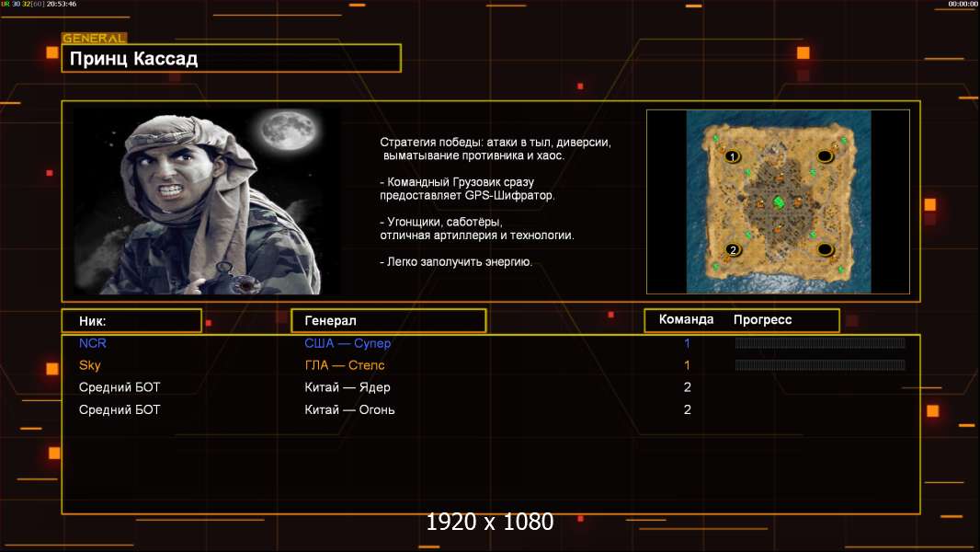
Task: Click 'Средний БОТ' in the Китай — Ядер row
Action: coord(120,387)
